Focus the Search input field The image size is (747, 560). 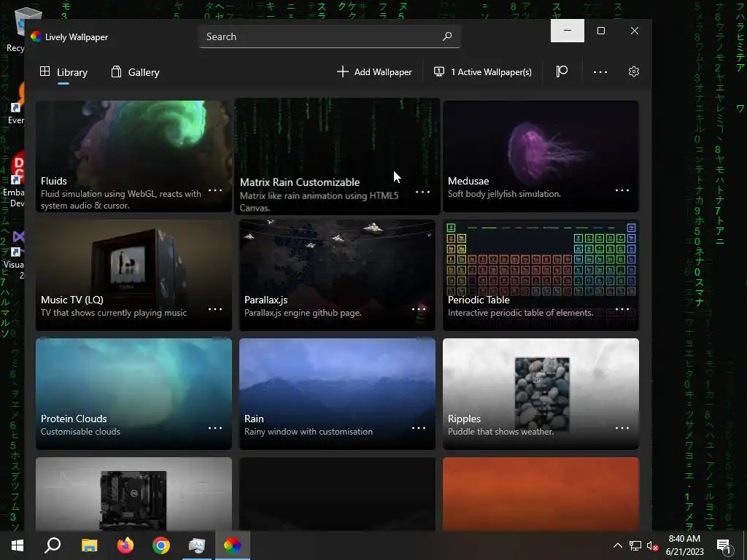[330, 36]
